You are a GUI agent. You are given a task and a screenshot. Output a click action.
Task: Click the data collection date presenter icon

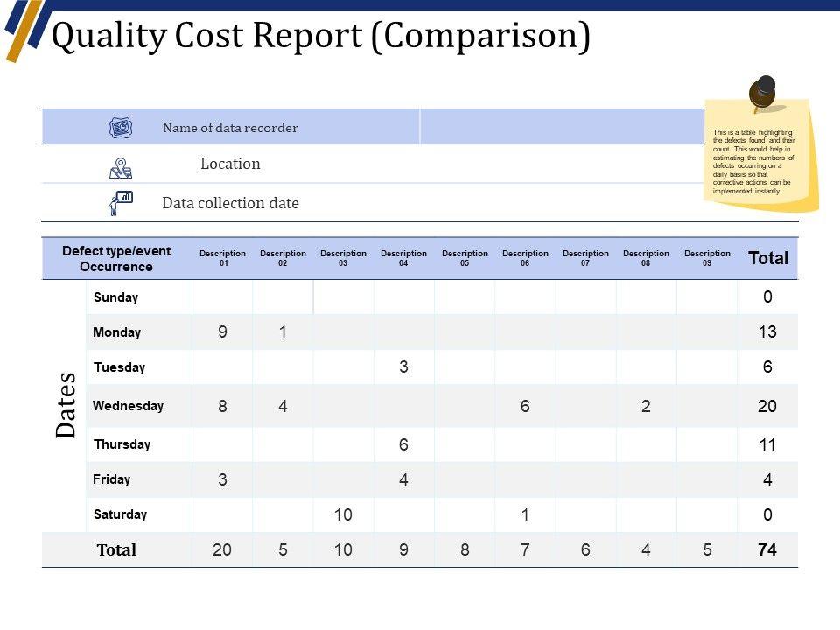point(120,203)
